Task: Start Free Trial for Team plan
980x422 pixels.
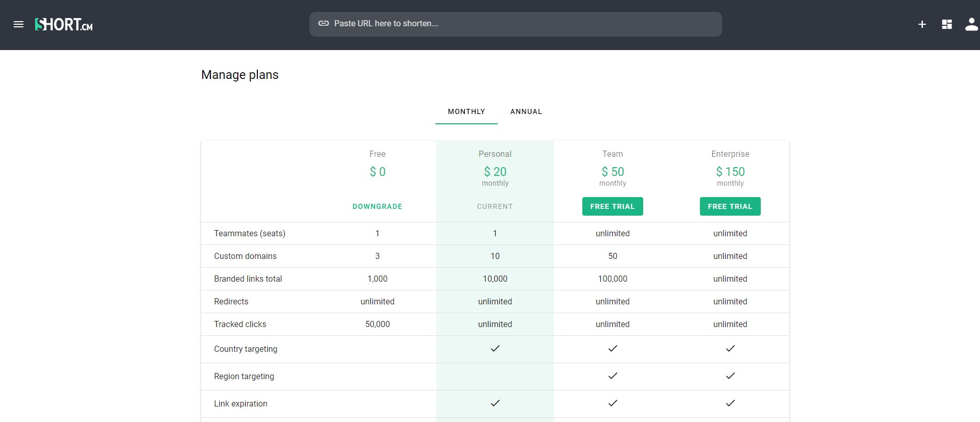Action: (x=612, y=206)
